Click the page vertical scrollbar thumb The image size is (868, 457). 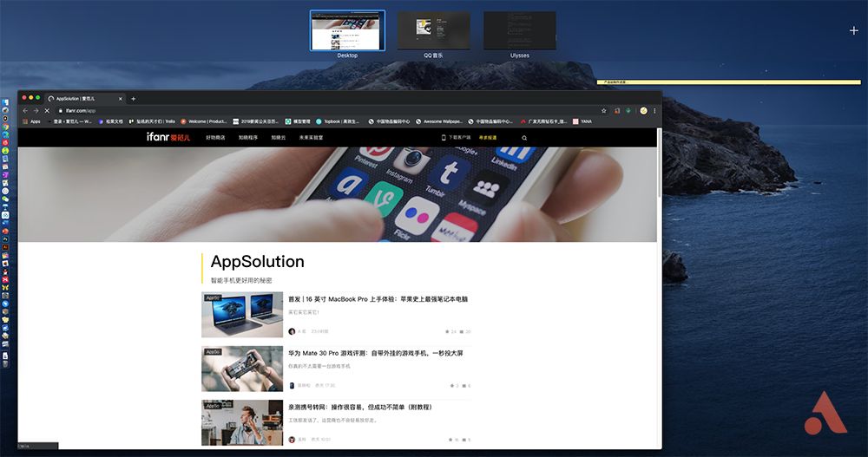(660, 163)
